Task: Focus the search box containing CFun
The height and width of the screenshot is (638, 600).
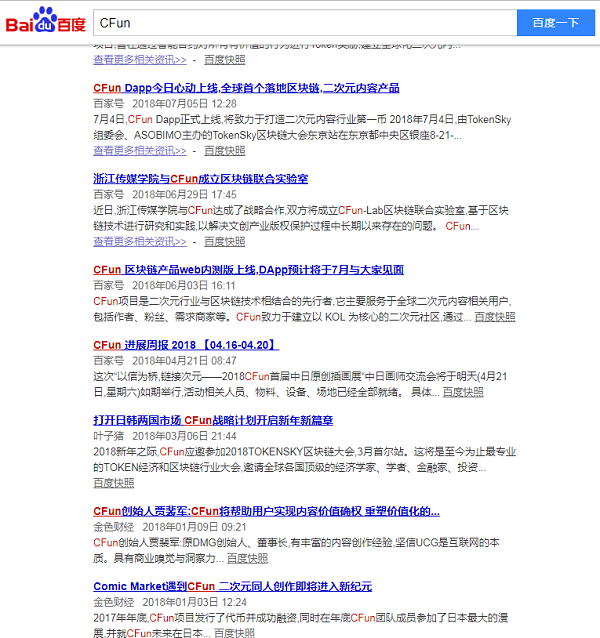Action: [305, 23]
